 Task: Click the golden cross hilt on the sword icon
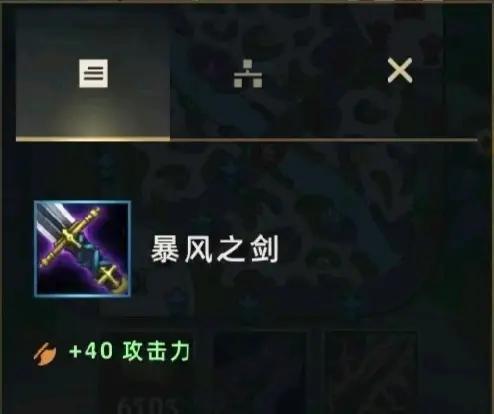pos(76,238)
